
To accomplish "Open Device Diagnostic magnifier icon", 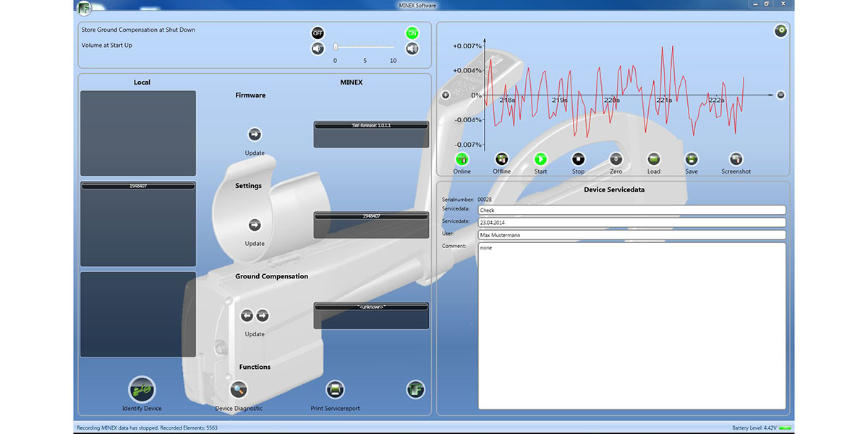I will (239, 390).
